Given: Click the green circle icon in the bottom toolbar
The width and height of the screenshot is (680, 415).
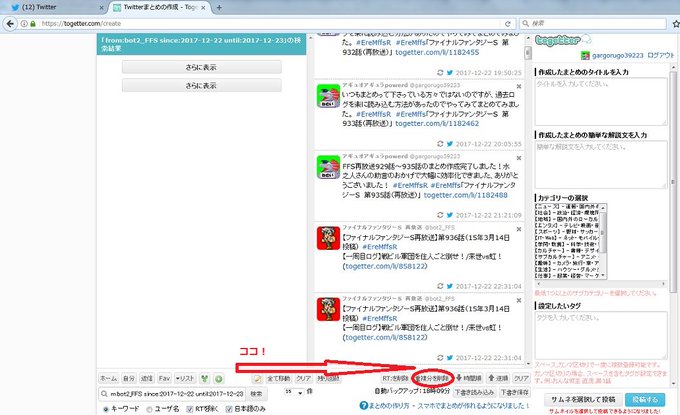Looking at the screenshot, I should tap(219, 379).
